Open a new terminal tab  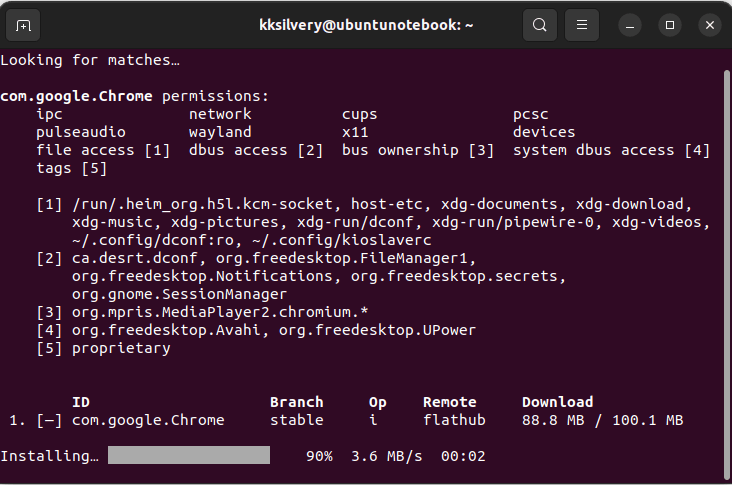[23, 25]
